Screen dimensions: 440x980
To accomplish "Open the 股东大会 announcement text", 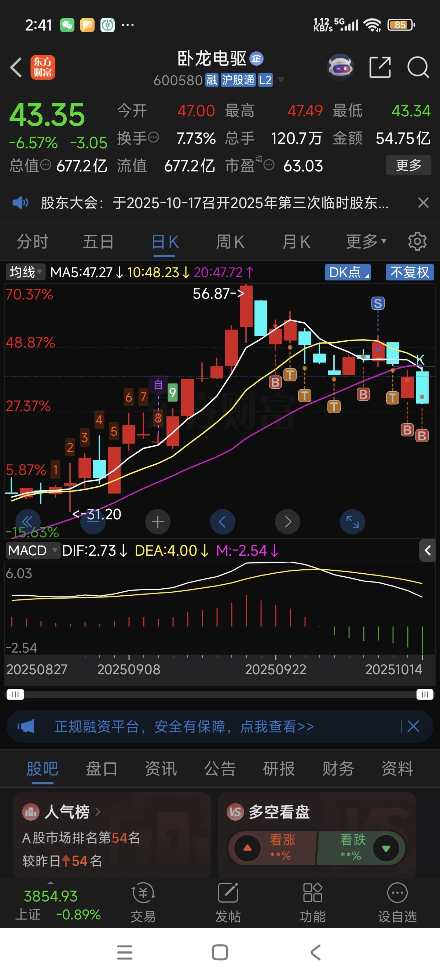I will click(214, 203).
